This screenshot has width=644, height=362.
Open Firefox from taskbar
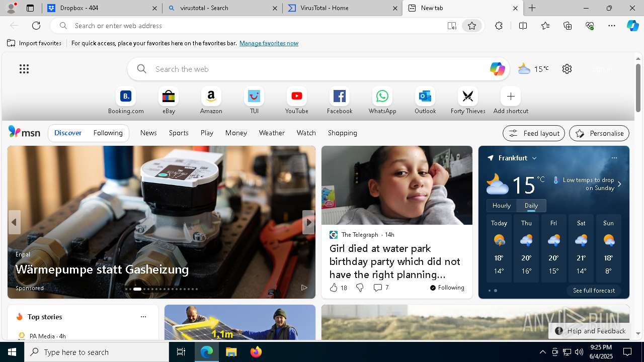click(256, 352)
